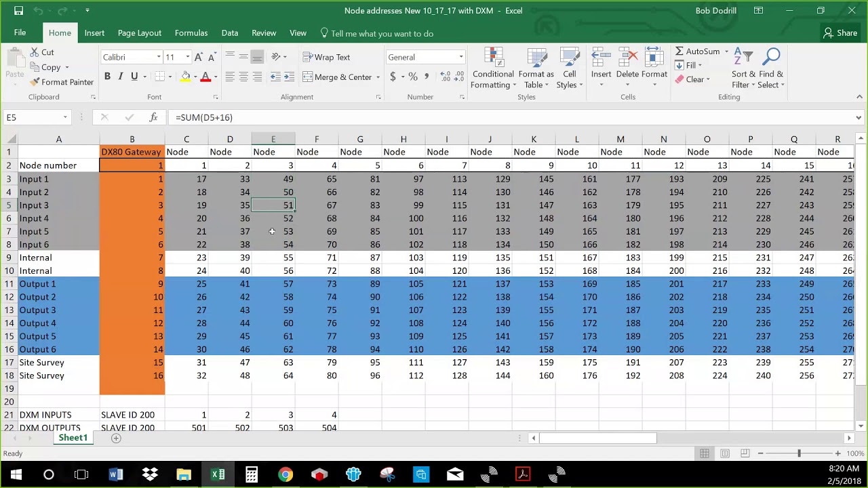Click the Format Painter brush
This screenshot has height=488, width=868.
coord(35,82)
